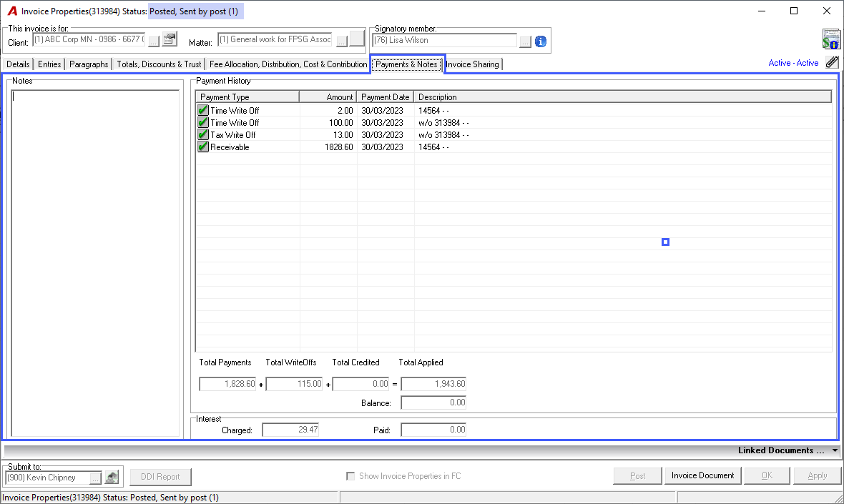The image size is (844, 504).
Task: Open the Totals, Discounts & Trust tab
Action: (x=159, y=64)
